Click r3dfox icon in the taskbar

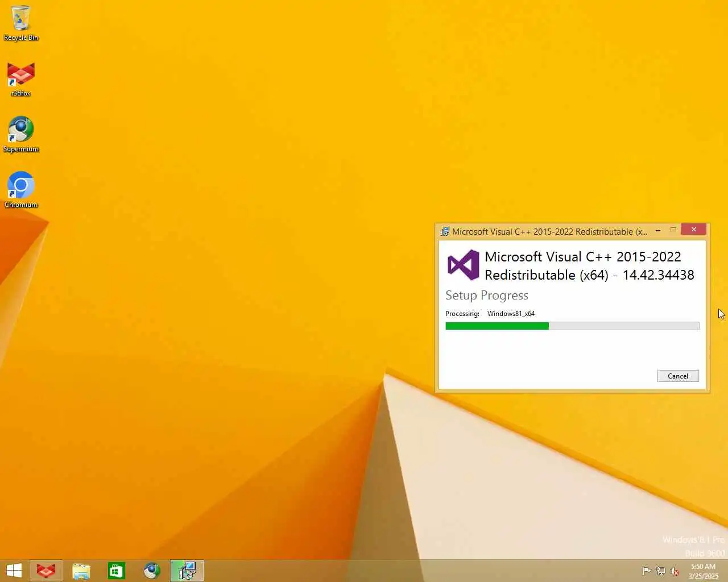tap(46, 571)
